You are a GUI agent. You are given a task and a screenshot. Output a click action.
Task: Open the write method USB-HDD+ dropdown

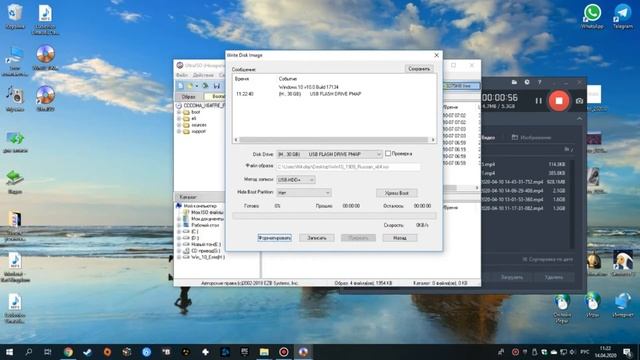point(296,180)
